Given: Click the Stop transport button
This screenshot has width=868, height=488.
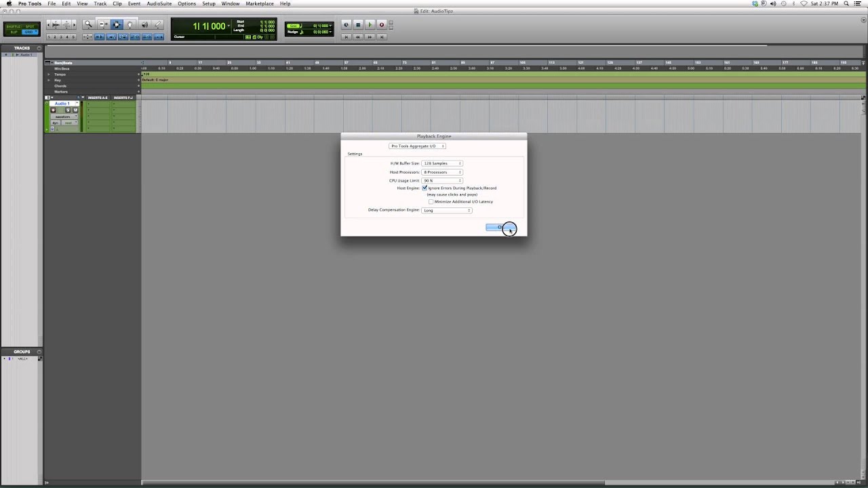Looking at the screenshot, I should [358, 24].
